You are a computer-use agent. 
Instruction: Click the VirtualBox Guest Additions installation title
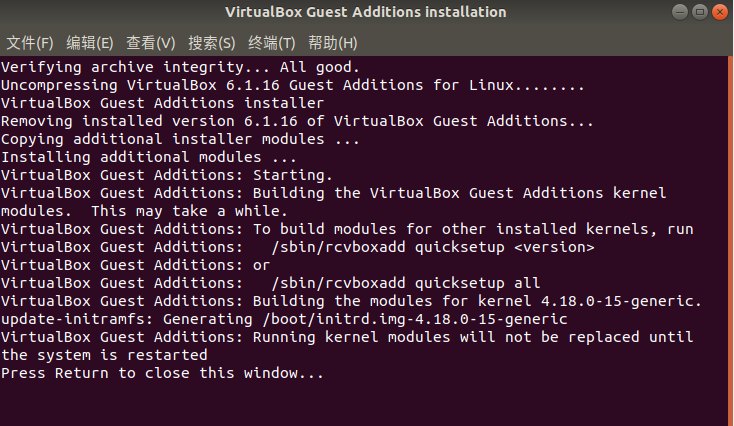tap(366, 12)
